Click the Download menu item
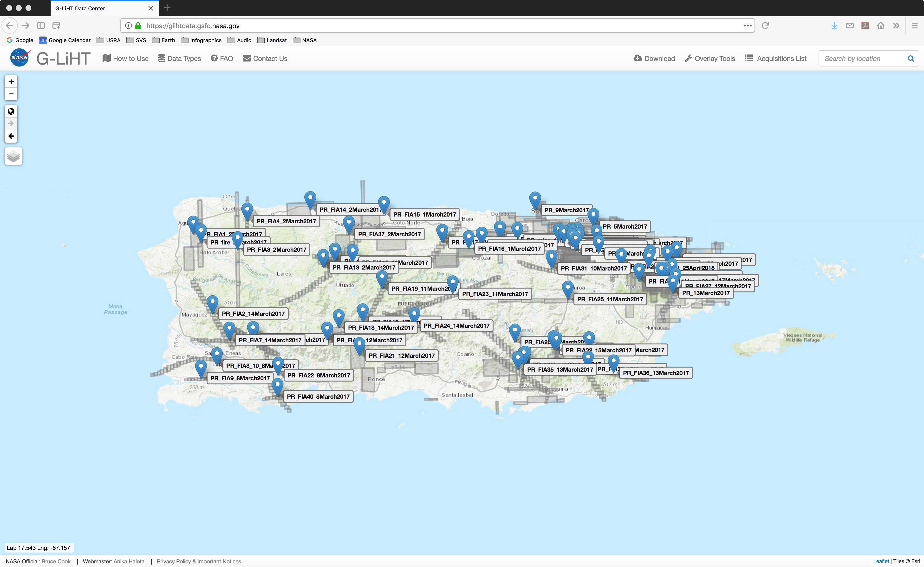The height and width of the screenshot is (567, 924). click(x=654, y=59)
